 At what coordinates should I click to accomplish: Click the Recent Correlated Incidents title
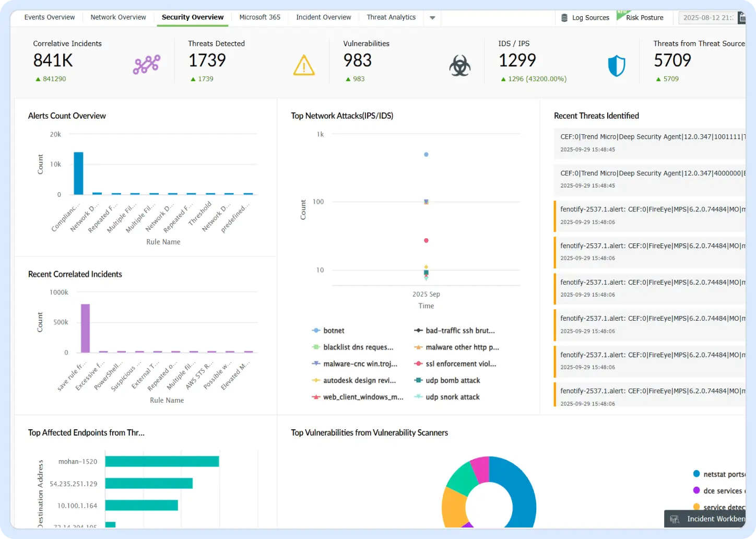tap(75, 274)
